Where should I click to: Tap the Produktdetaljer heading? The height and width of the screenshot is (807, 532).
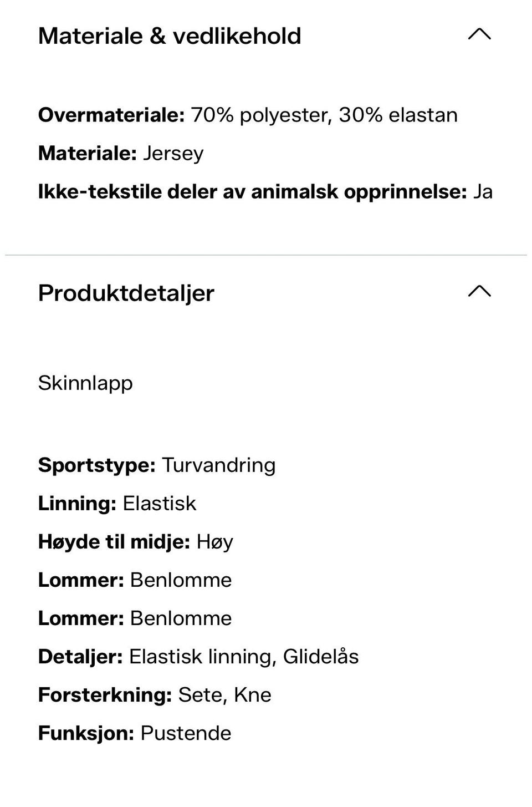click(x=126, y=293)
